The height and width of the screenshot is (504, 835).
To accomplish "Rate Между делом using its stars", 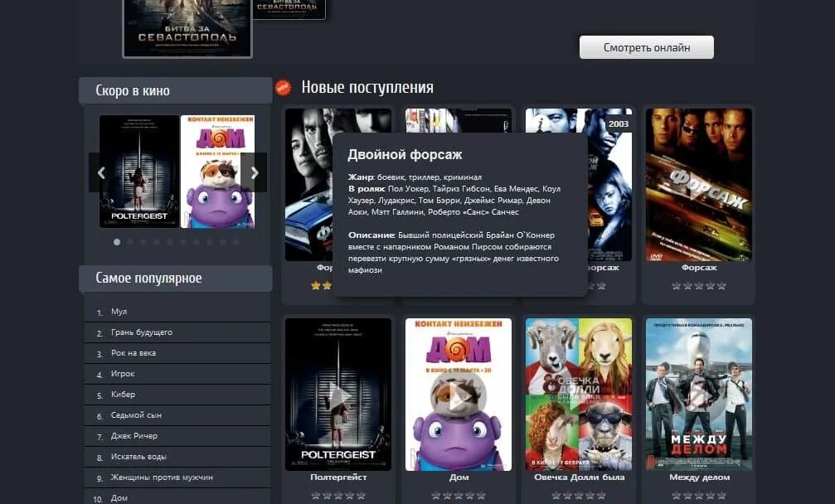I will [x=699, y=496].
